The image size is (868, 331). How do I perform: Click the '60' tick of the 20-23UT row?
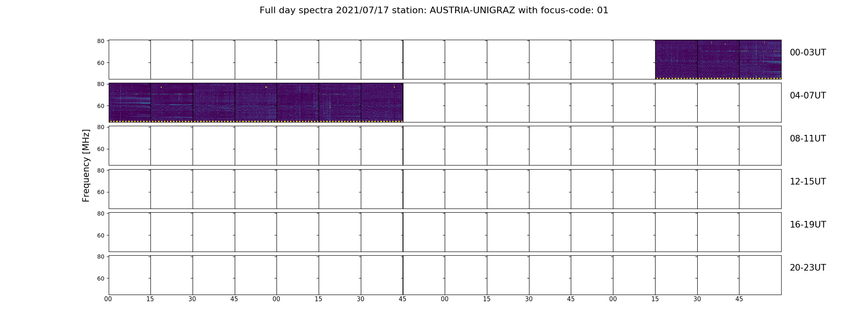[x=100, y=278]
